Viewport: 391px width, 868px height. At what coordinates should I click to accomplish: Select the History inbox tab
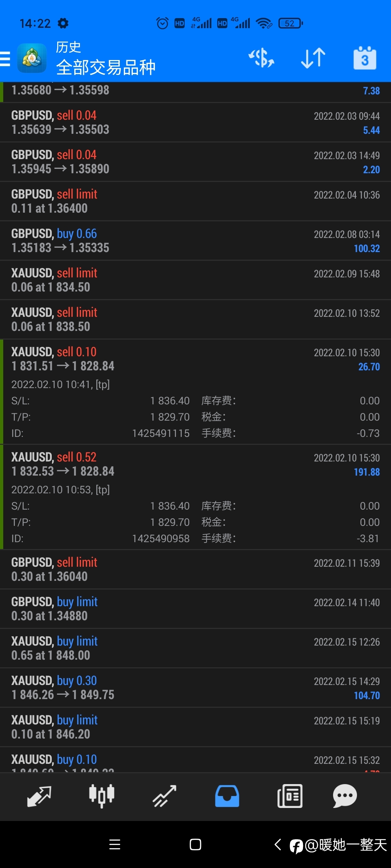click(x=227, y=796)
